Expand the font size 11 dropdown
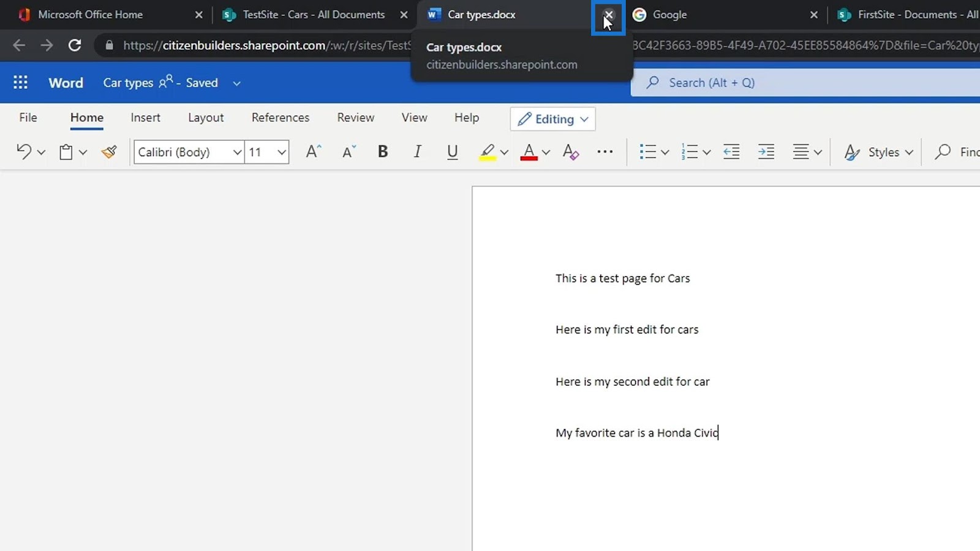 pos(281,152)
